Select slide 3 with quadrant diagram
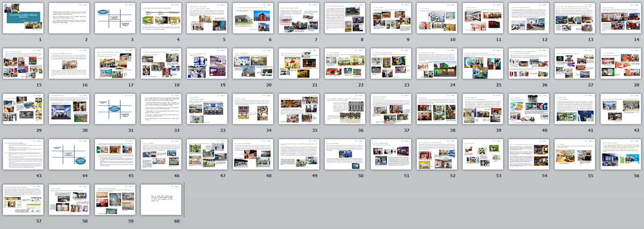This screenshot has height=229, width=644. click(115, 18)
